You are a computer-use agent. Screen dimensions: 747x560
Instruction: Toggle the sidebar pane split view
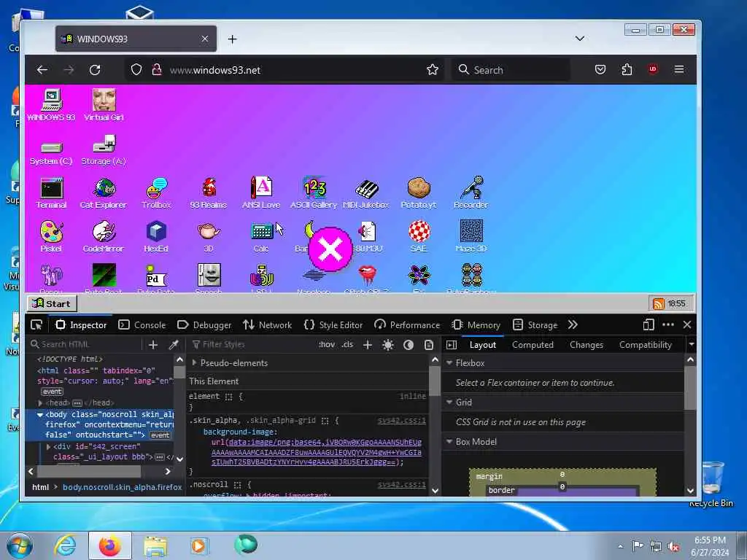pos(452,345)
